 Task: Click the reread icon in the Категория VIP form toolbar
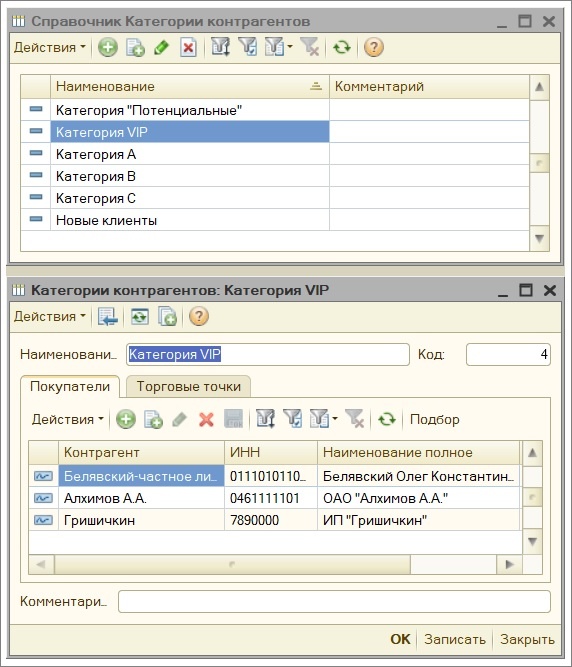click(x=139, y=316)
